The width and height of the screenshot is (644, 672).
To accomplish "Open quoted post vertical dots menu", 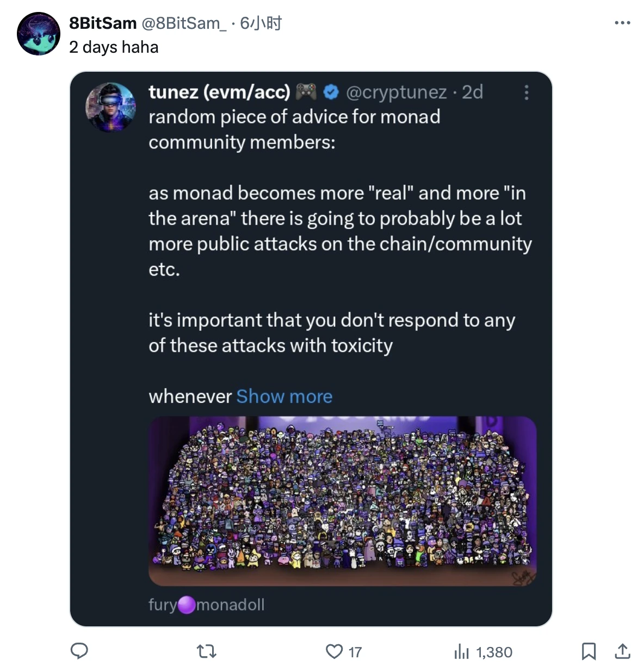I will 526,92.
